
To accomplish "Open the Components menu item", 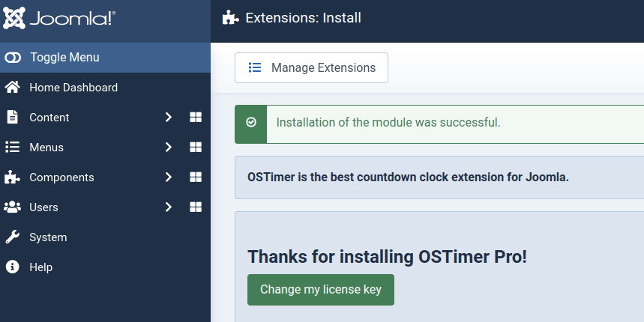I will tap(61, 177).
